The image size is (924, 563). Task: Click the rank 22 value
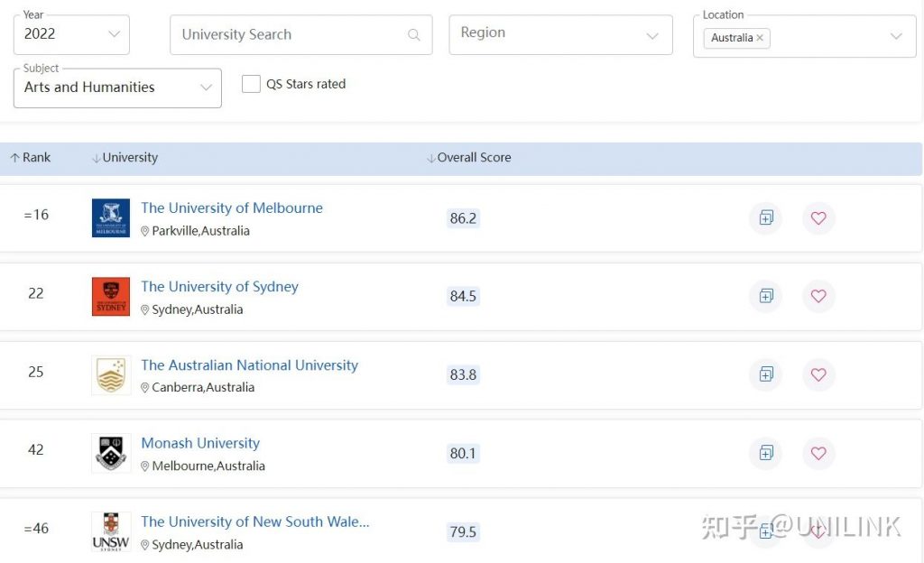pos(36,293)
